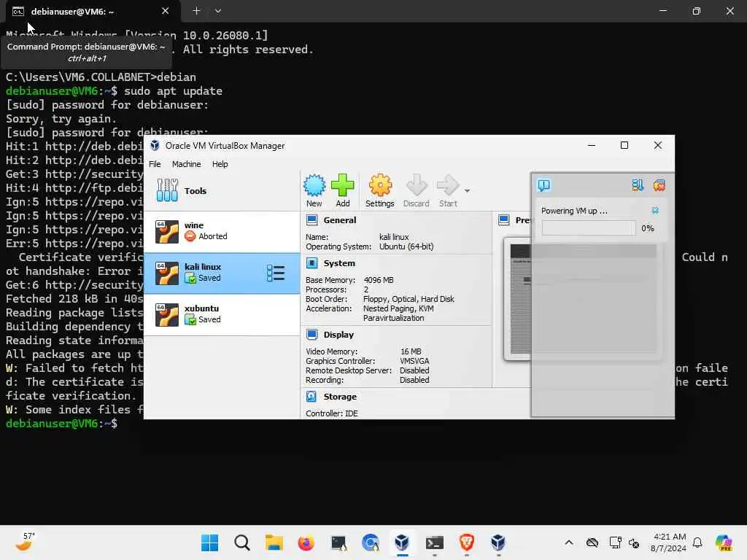Click the wine Aborted status text
Image resolution: width=747 pixels, height=560 pixels.
[212, 236]
